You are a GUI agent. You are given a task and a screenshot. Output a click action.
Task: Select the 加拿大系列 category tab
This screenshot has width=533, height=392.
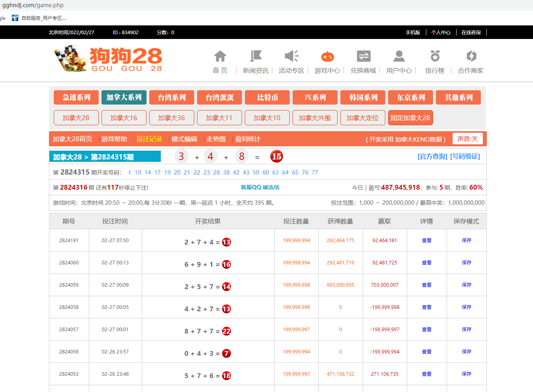[124, 97]
